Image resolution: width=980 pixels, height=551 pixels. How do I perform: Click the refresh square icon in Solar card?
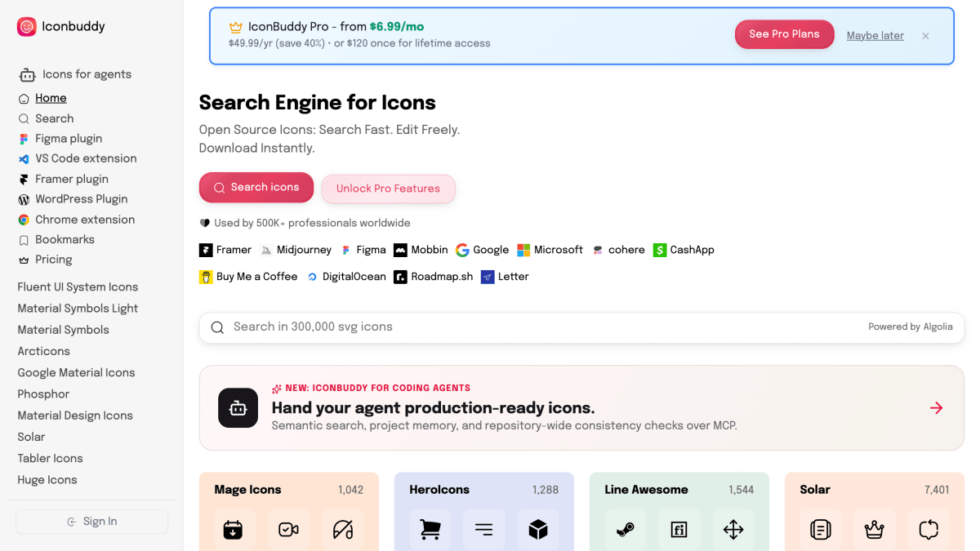click(929, 530)
